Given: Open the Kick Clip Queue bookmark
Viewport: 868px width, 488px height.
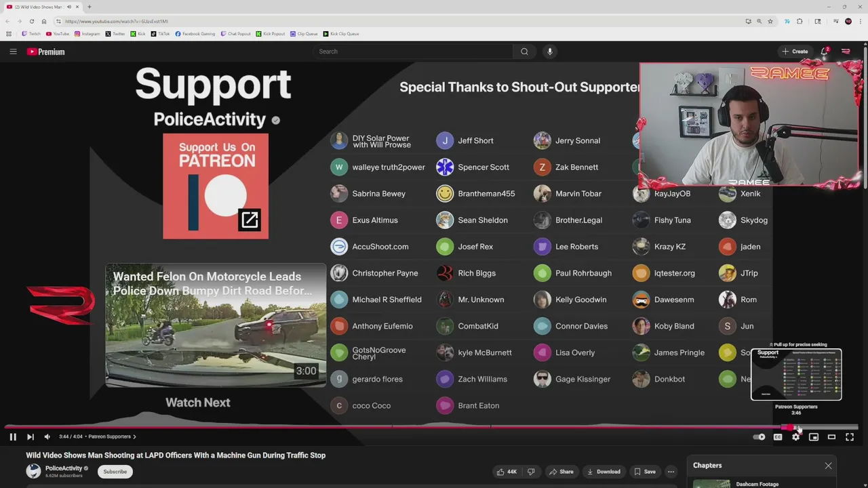Looking at the screenshot, I should click(341, 34).
